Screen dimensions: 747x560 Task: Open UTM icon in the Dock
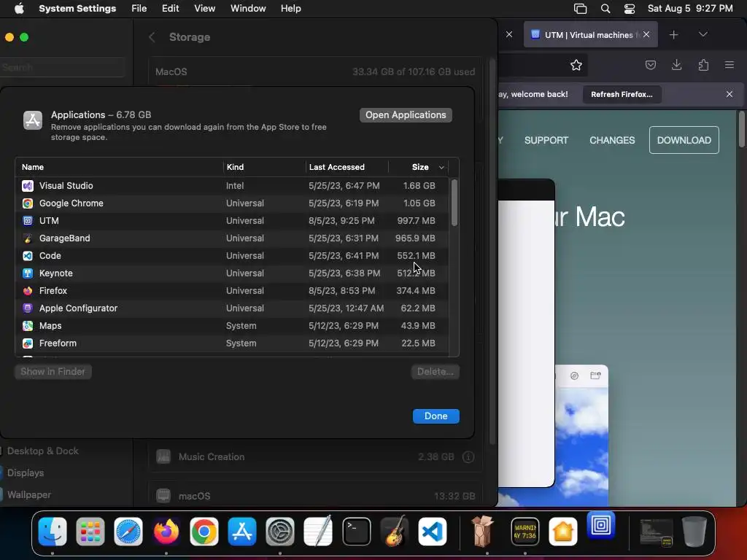tap(601, 526)
